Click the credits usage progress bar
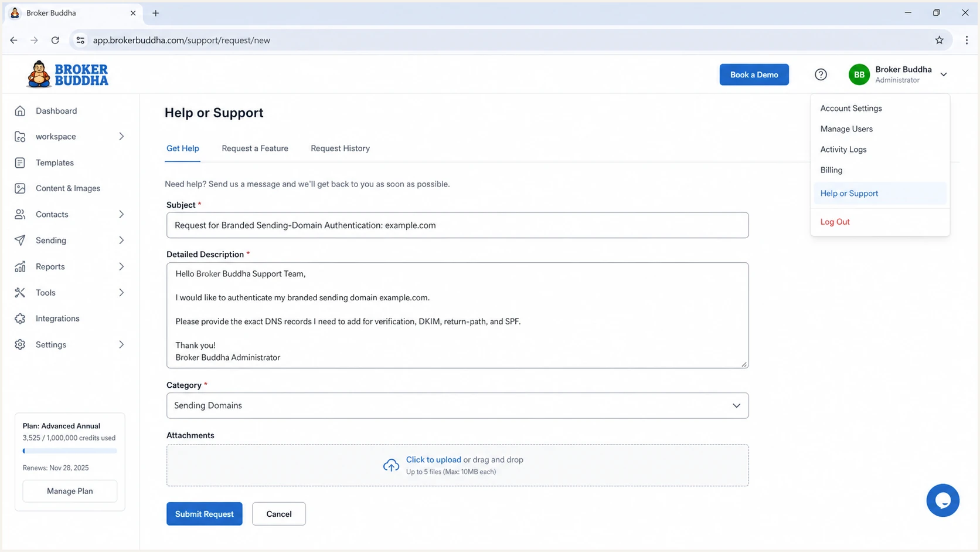Viewport: 980px width, 552px height. pyautogui.click(x=70, y=451)
